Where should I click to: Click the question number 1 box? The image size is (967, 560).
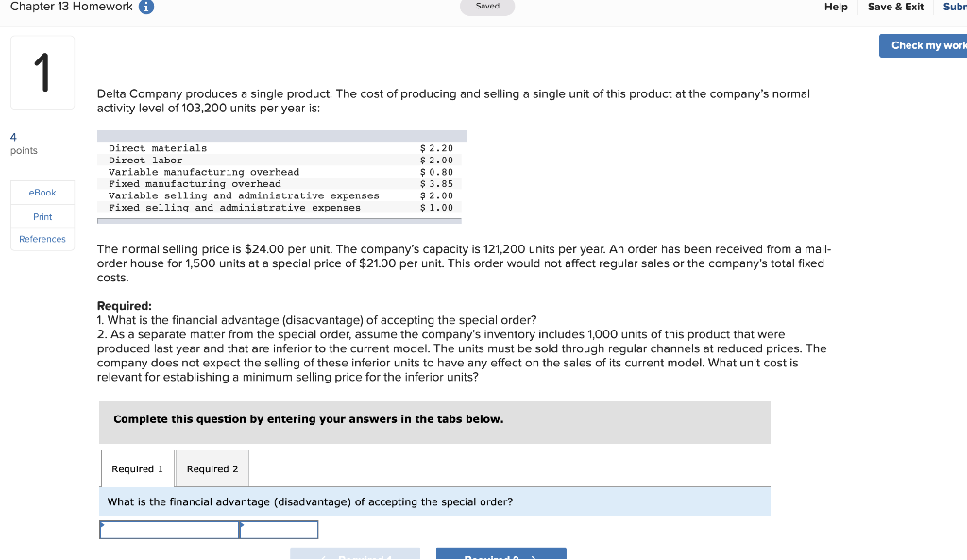[x=42, y=72]
